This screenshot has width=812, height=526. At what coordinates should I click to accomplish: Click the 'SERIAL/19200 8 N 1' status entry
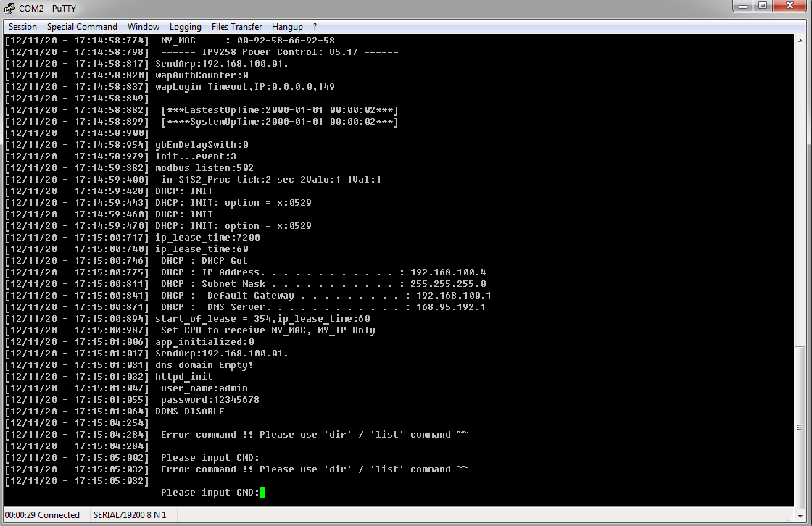130,515
